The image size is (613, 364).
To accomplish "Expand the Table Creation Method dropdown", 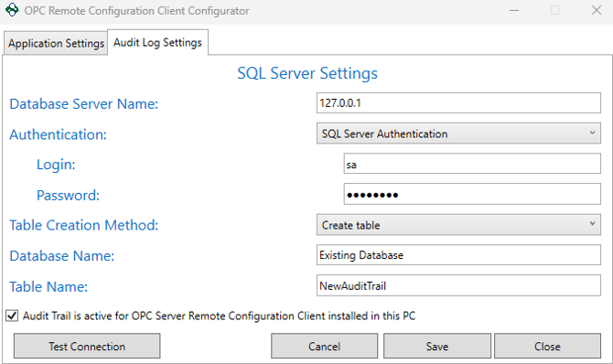I will 458,225.
